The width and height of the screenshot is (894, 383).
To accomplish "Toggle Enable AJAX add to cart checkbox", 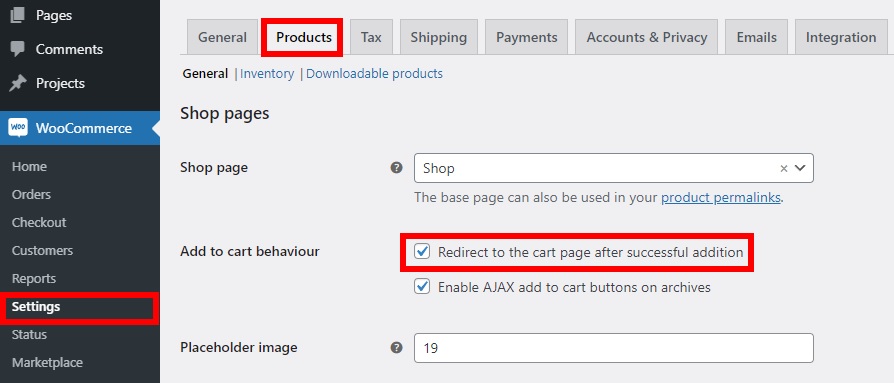I will (x=422, y=286).
